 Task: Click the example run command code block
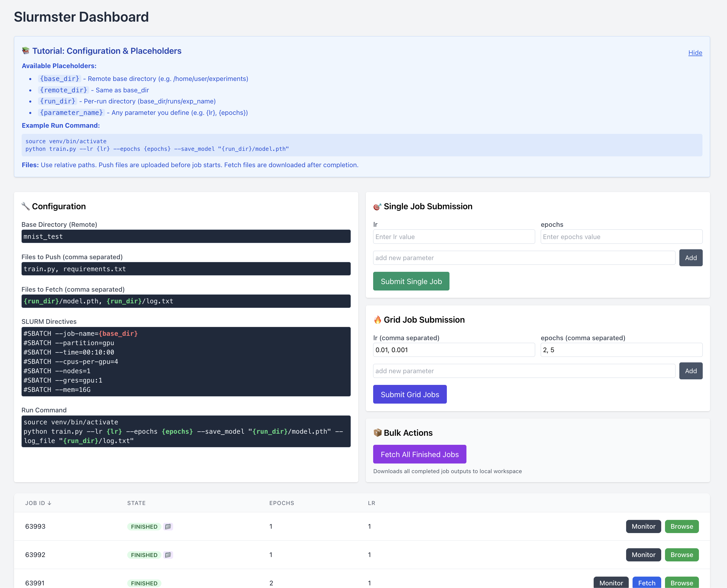362,145
